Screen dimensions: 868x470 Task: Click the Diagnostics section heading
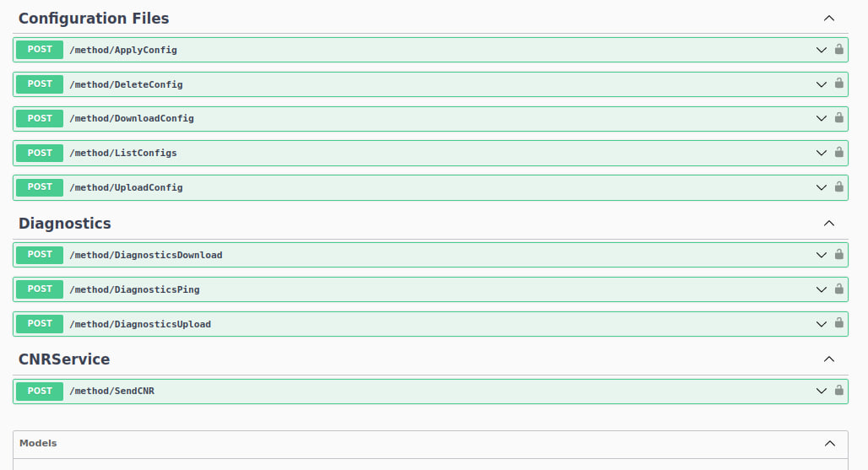65,224
